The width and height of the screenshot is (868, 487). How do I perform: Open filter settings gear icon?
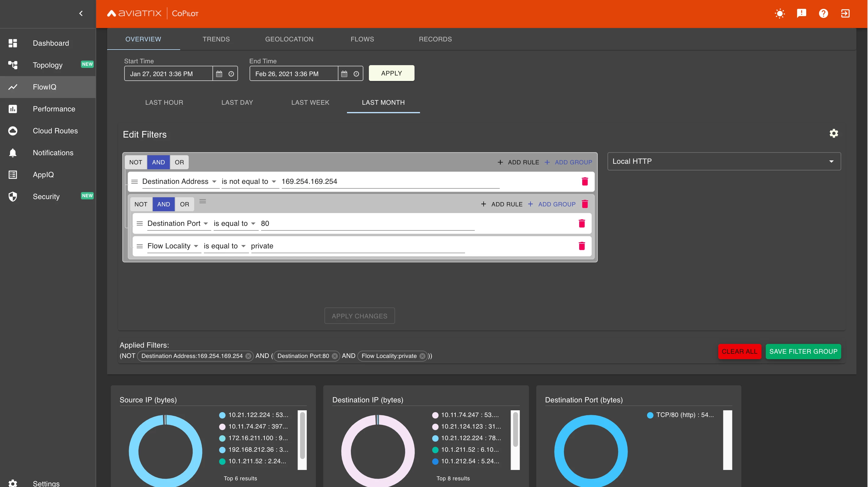coord(834,133)
